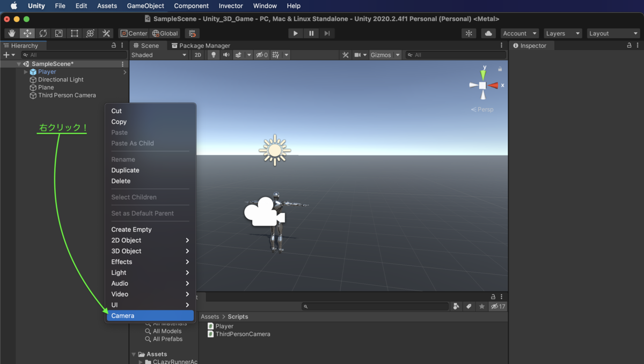Choose Camera in the context menu
Image resolution: width=644 pixels, height=364 pixels.
point(150,316)
